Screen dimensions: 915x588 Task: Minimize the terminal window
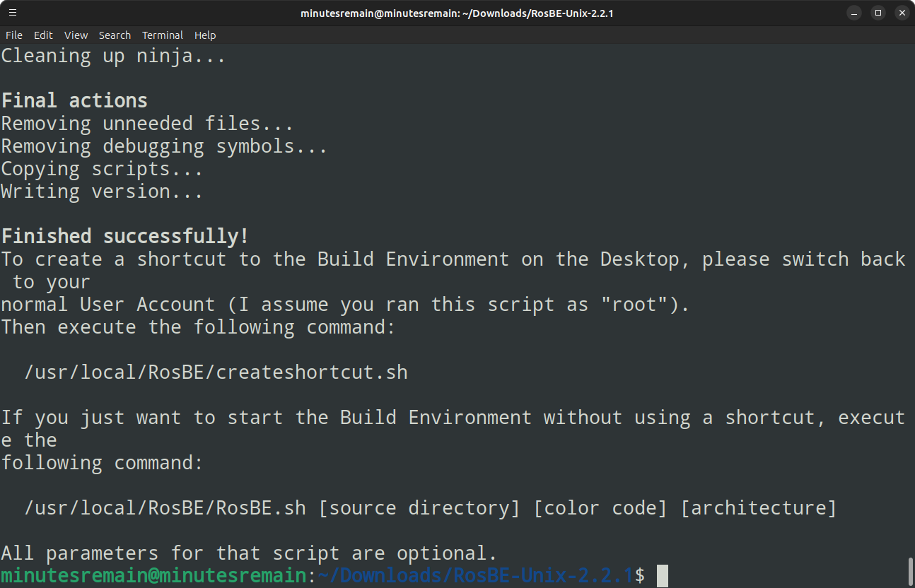coord(854,13)
